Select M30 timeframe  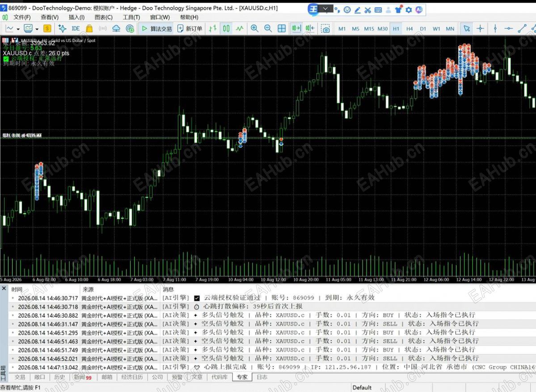click(x=383, y=29)
